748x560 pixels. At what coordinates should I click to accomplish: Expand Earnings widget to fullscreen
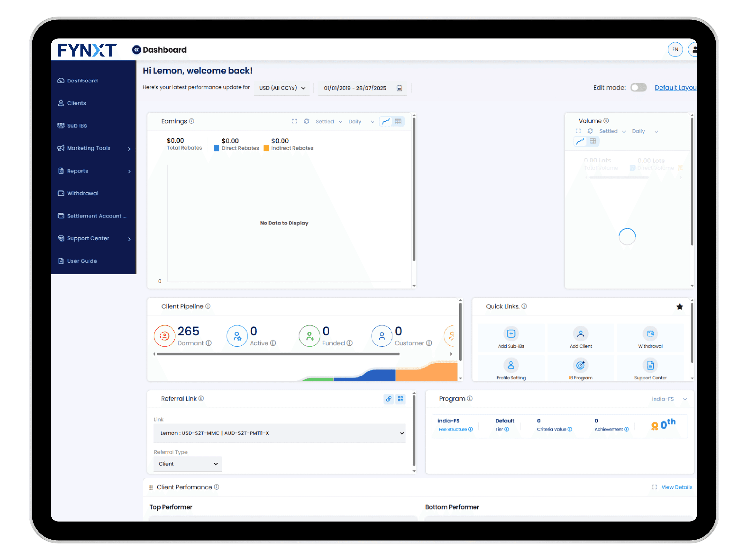(x=294, y=121)
